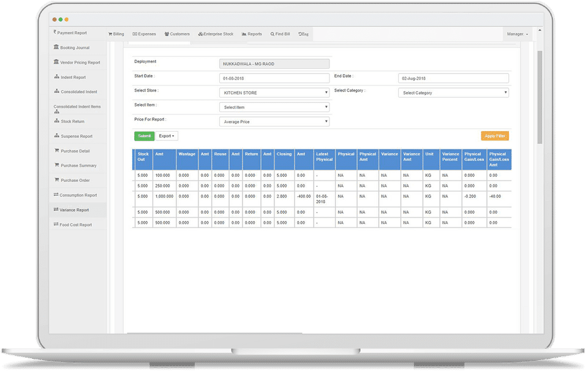The height and width of the screenshot is (371, 588).
Task: Click the green Submit button
Action: tap(144, 136)
